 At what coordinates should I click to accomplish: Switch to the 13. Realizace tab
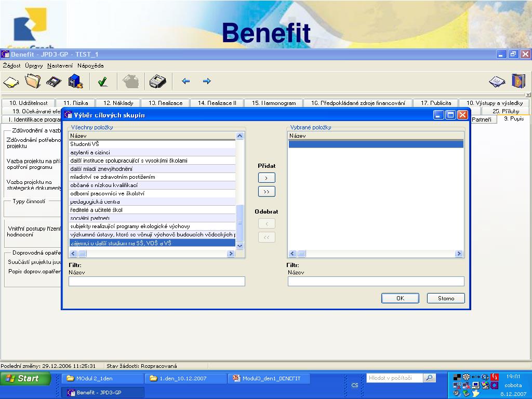pos(165,103)
